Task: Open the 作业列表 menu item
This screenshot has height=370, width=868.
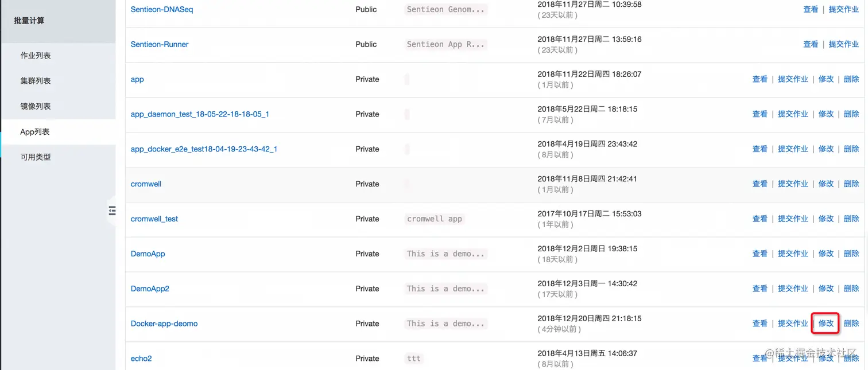Action: point(36,56)
